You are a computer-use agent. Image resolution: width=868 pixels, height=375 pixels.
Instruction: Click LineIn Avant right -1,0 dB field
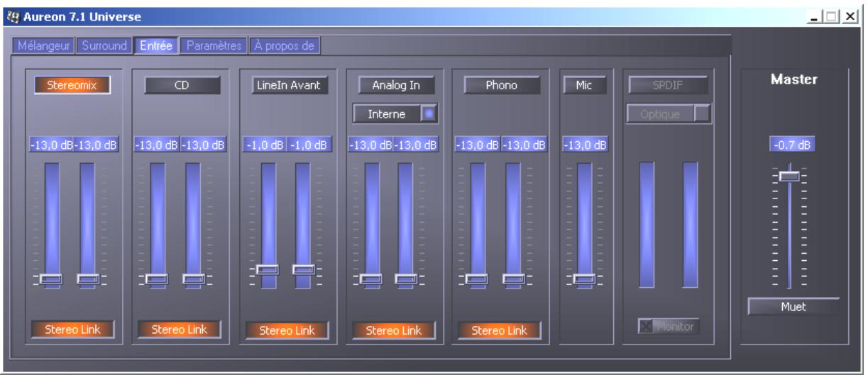coord(308,145)
